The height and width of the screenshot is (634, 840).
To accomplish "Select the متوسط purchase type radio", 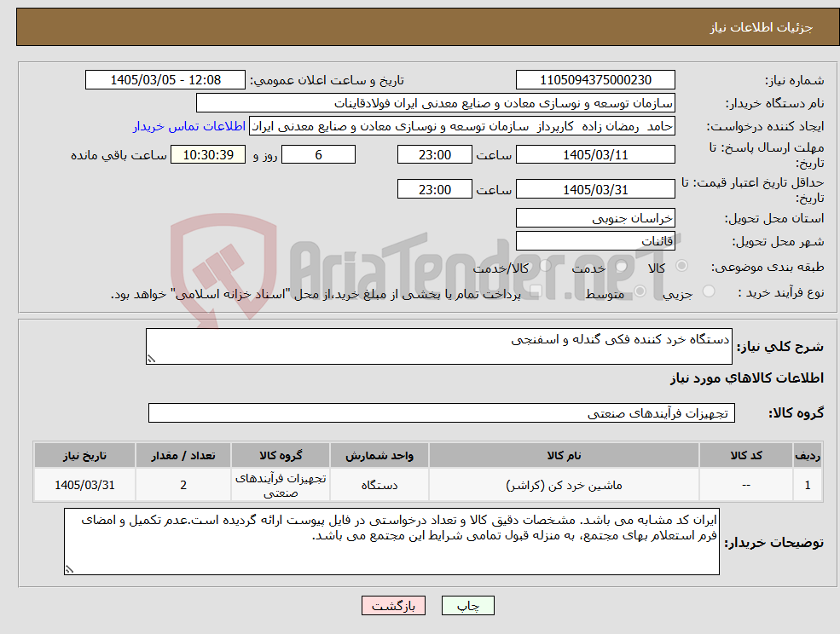I will pos(640,291).
